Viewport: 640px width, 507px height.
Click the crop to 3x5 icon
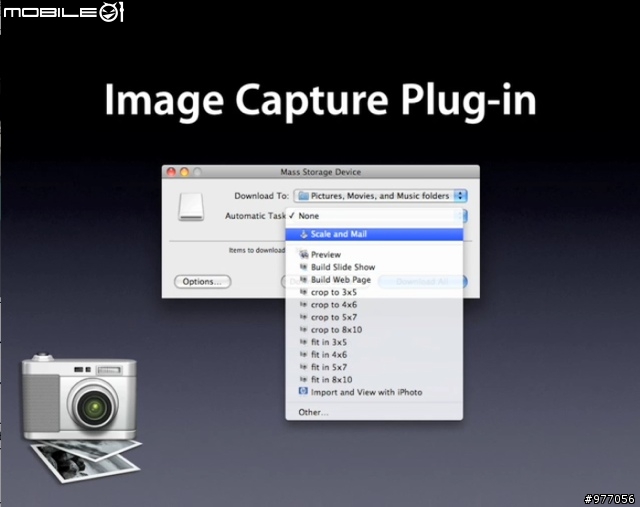303,292
